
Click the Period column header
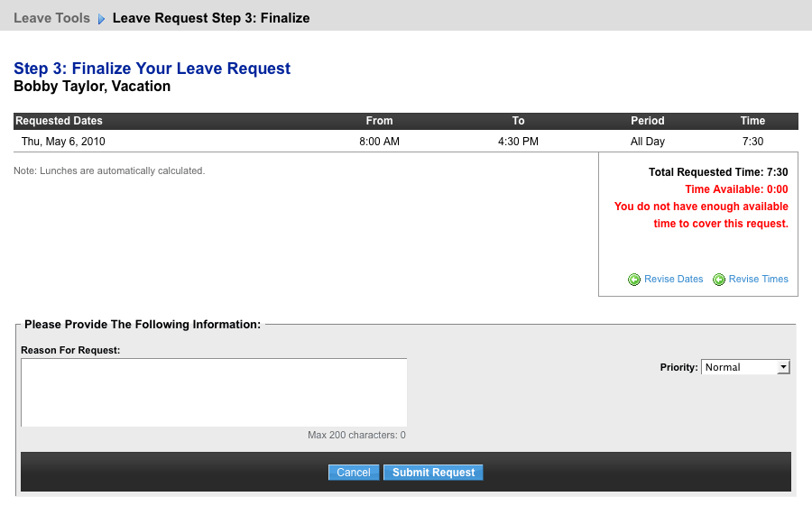647,121
